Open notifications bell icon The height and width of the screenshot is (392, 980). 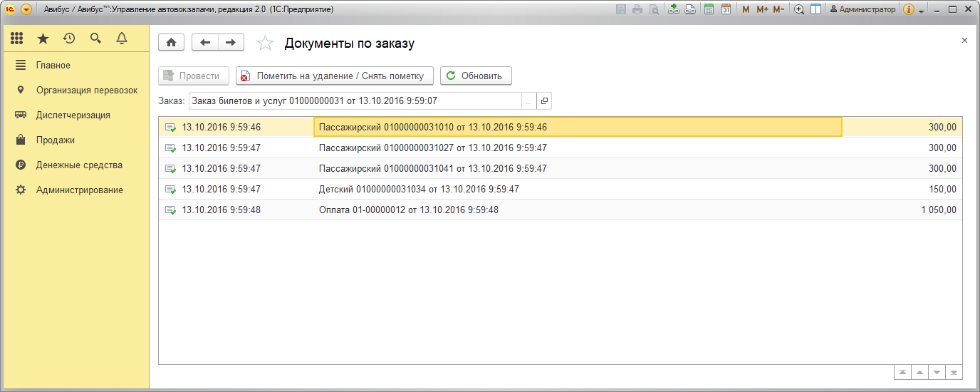click(x=122, y=38)
